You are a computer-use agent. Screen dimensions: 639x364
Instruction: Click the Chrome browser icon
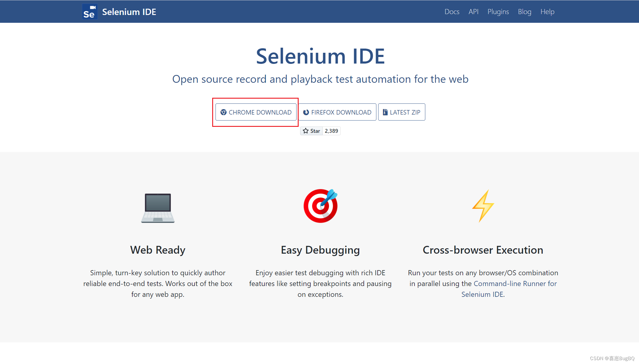223,112
